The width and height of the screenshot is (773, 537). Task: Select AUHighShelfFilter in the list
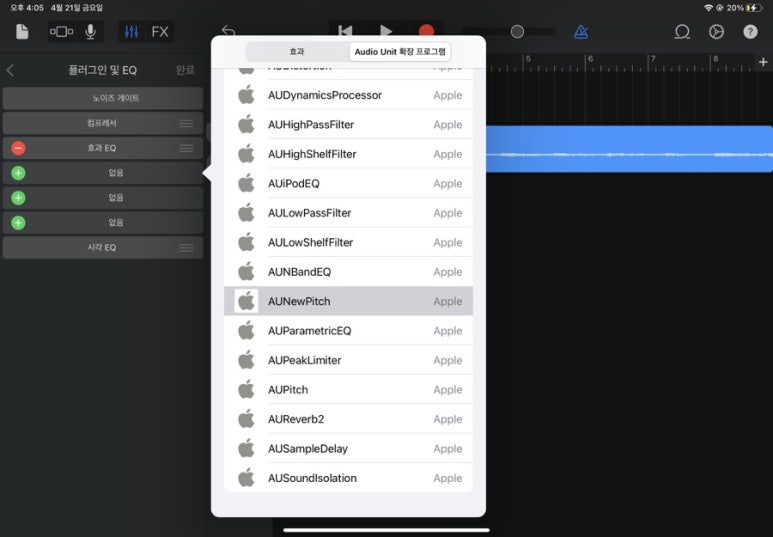349,154
